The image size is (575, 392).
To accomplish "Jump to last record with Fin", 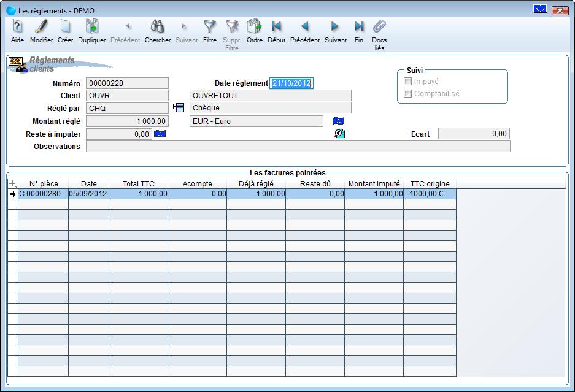I will [359, 26].
